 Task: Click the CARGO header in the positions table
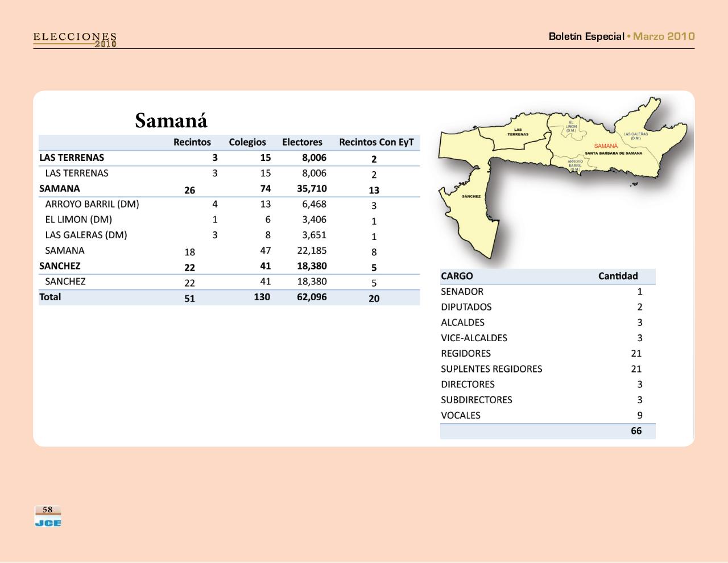[x=457, y=276]
